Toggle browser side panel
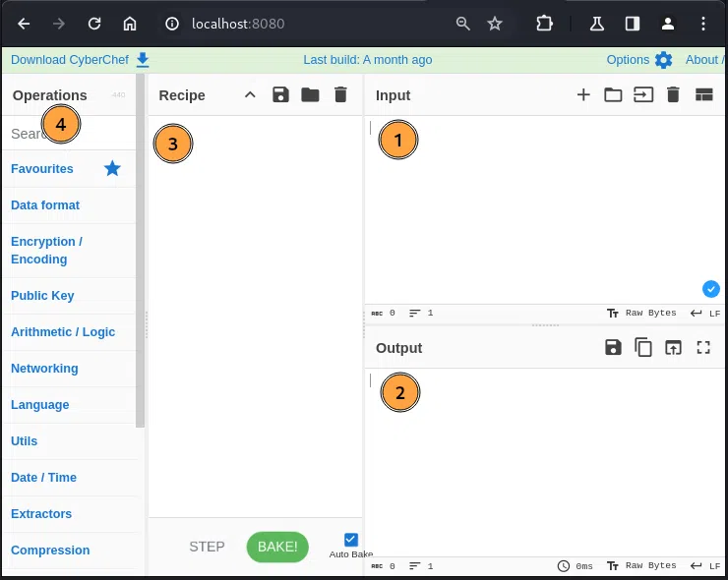The height and width of the screenshot is (580, 728). tap(633, 24)
